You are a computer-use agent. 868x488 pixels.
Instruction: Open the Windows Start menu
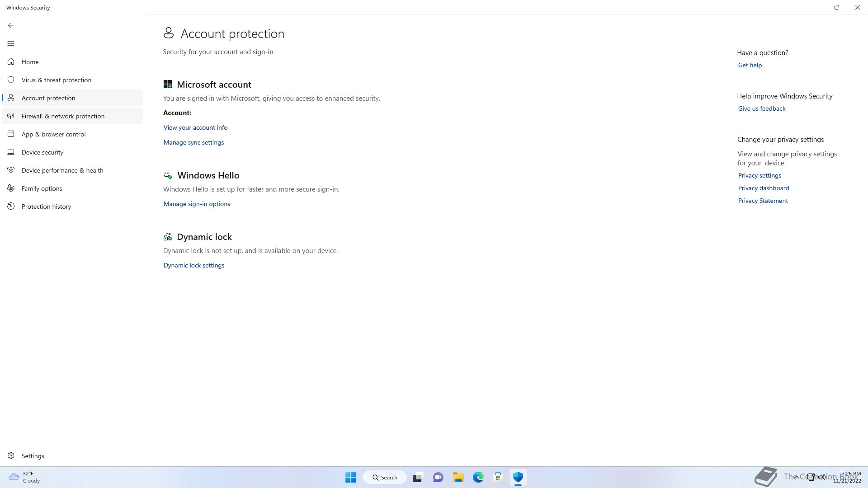[350, 477]
